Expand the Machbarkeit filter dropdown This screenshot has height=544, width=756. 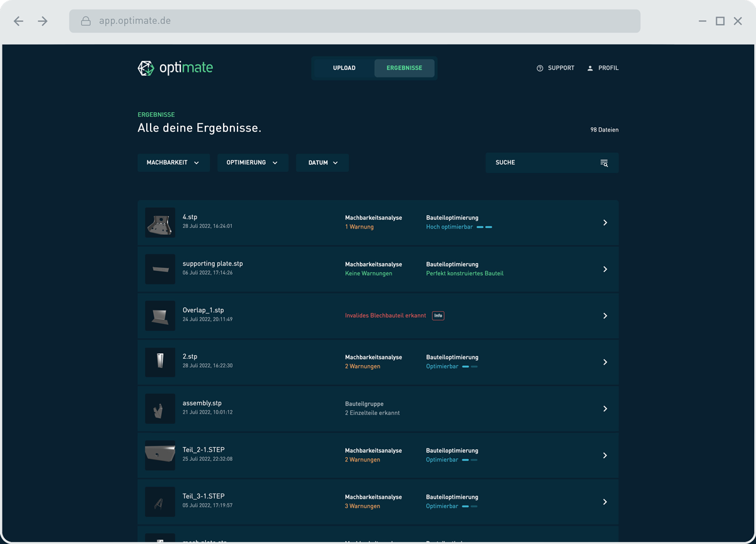click(x=173, y=162)
